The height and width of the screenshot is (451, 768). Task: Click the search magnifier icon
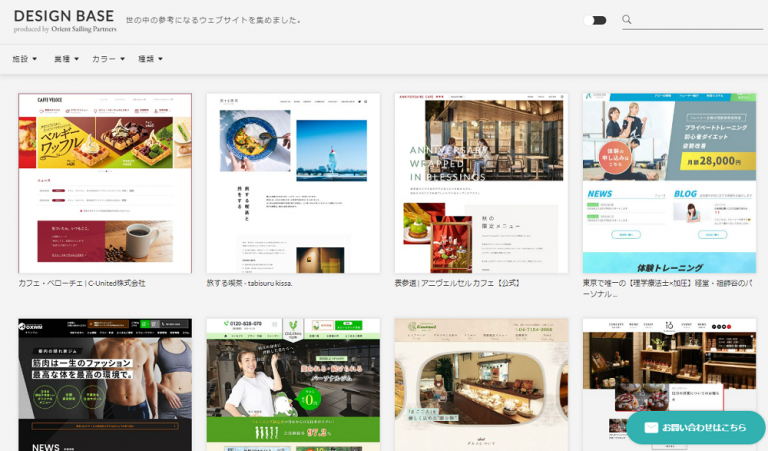pyautogui.click(x=626, y=20)
